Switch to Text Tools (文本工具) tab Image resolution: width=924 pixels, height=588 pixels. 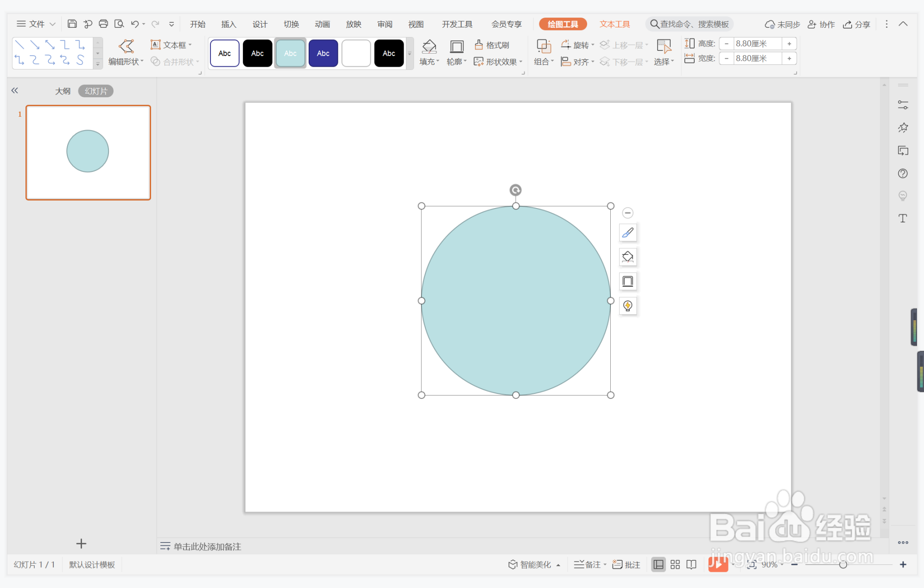tap(614, 24)
